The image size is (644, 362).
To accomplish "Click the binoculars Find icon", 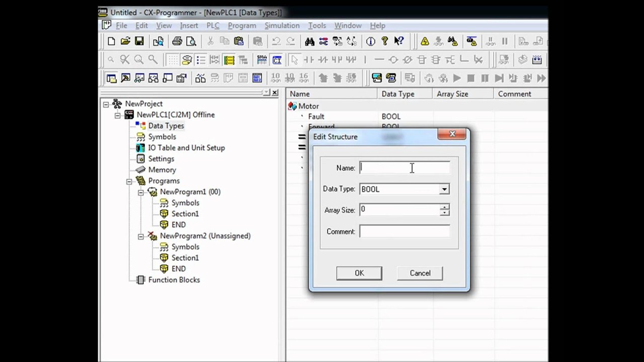I will pos(309,41).
